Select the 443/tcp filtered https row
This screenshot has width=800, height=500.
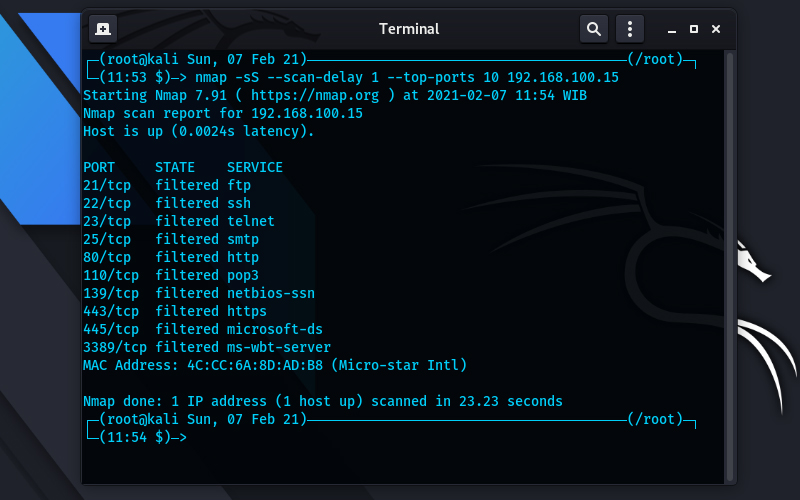[175, 311]
